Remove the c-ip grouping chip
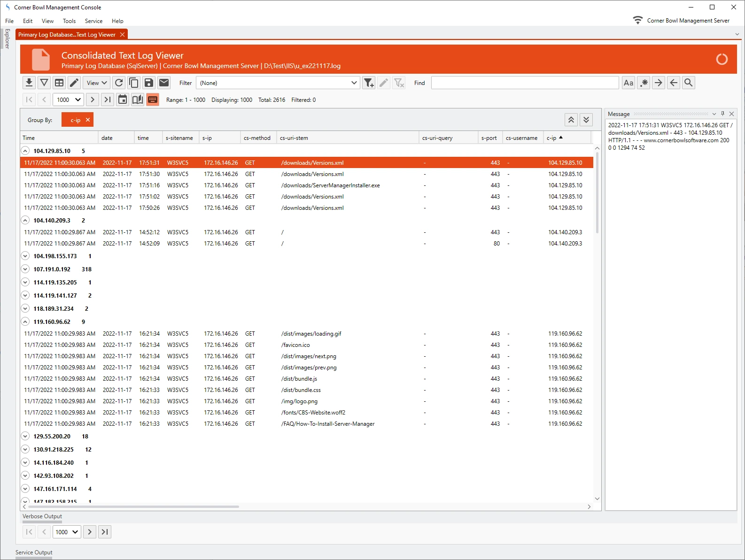This screenshot has width=745, height=560. point(88,120)
